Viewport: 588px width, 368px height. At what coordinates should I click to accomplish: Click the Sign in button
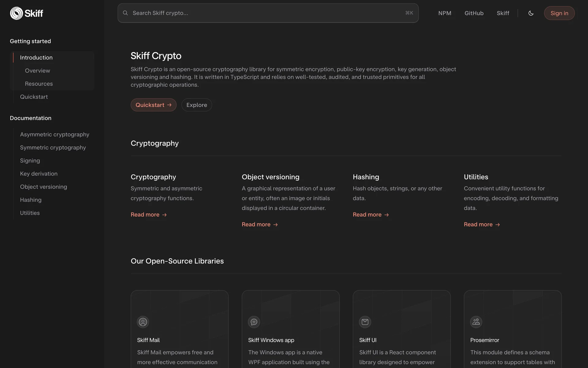tap(559, 13)
